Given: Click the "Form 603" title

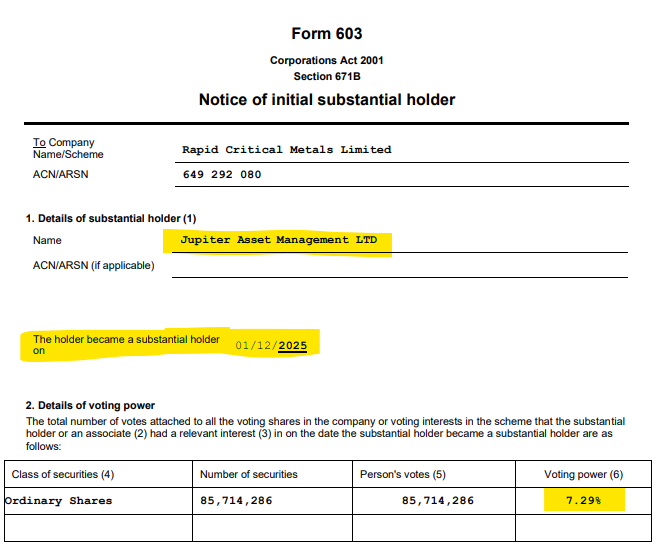Looking at the screenshot, I should coord(326,34).
